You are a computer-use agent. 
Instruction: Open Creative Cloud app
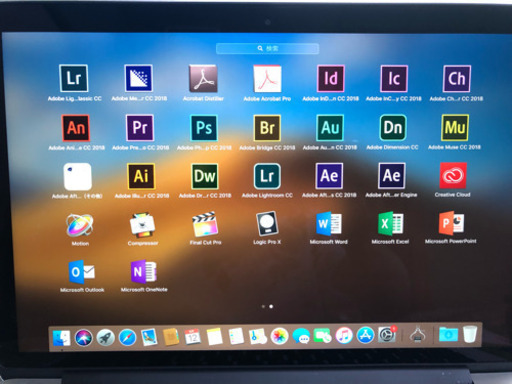453,176
